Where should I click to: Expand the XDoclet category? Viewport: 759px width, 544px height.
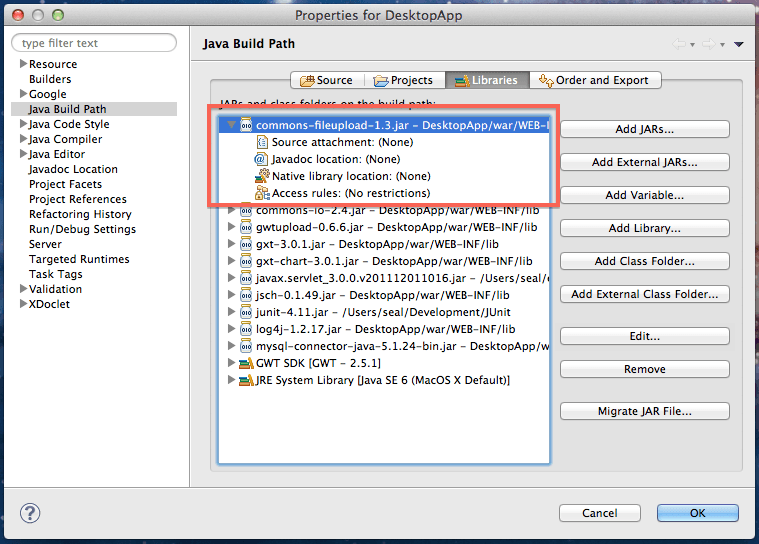pos(23,303)
